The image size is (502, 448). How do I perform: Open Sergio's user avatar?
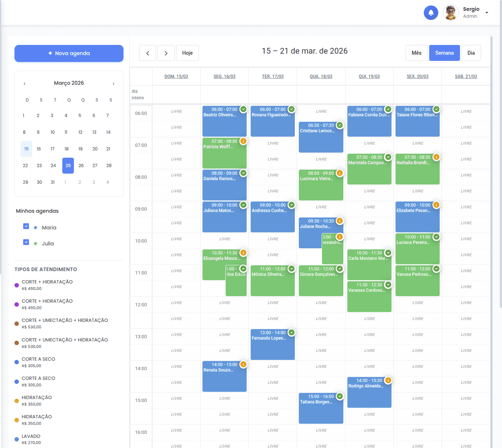point(451,13)
